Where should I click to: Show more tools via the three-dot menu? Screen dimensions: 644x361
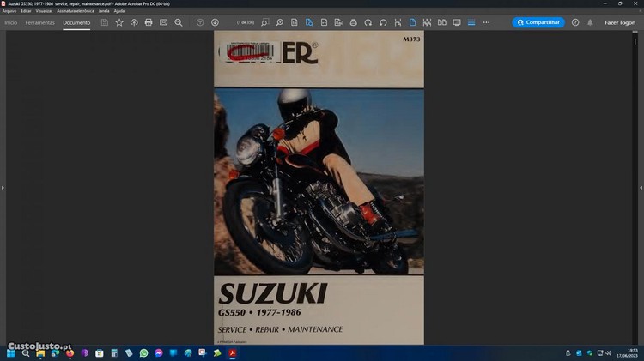(x=486, y=22)
